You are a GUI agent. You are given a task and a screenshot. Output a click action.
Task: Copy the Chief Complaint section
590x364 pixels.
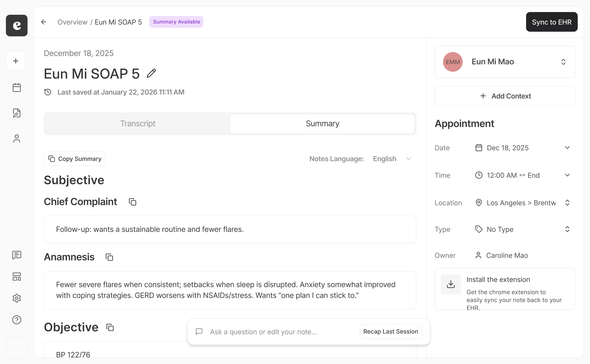133,202
